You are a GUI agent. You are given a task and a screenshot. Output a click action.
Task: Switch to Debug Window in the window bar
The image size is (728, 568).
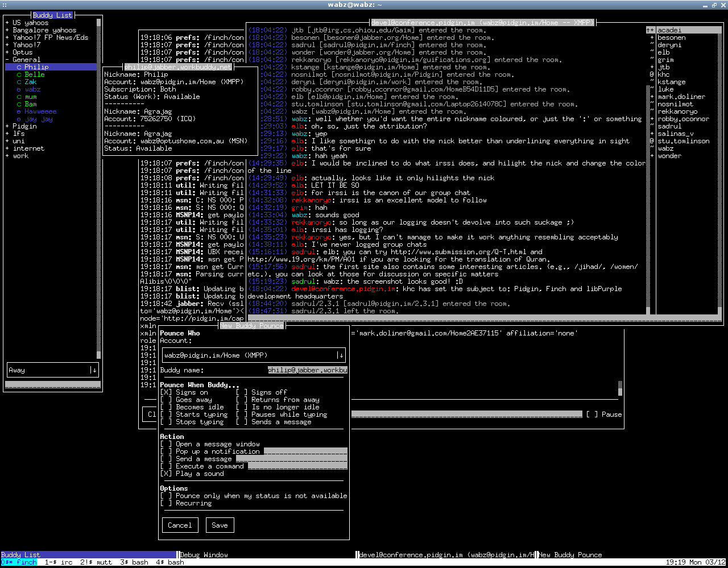(x=267, y=555)
